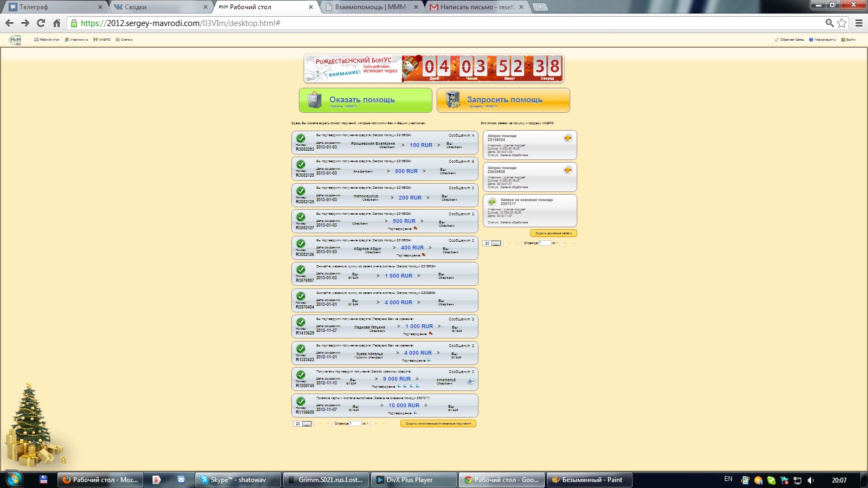Open page-size dropdown under the orders list
Image resolution: width=868 pixels, height=488 pixels.
(x=303, y=423)
